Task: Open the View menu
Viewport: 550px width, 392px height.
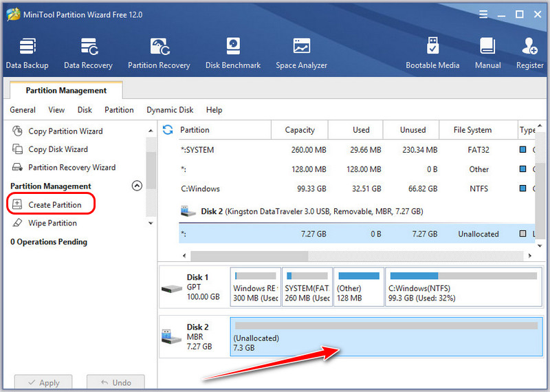Action: click(x=56, y=110)
